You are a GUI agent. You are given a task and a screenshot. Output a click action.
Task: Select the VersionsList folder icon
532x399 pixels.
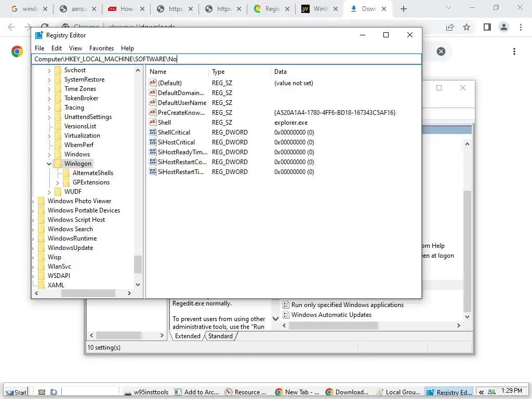58,126
